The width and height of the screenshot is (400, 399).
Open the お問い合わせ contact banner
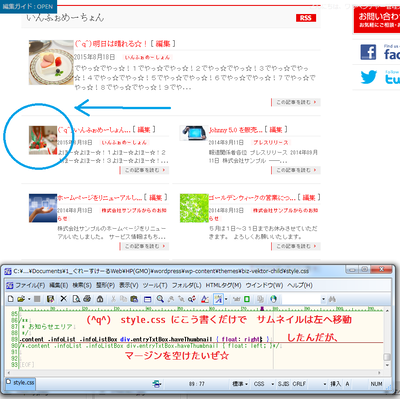point(377,20)
